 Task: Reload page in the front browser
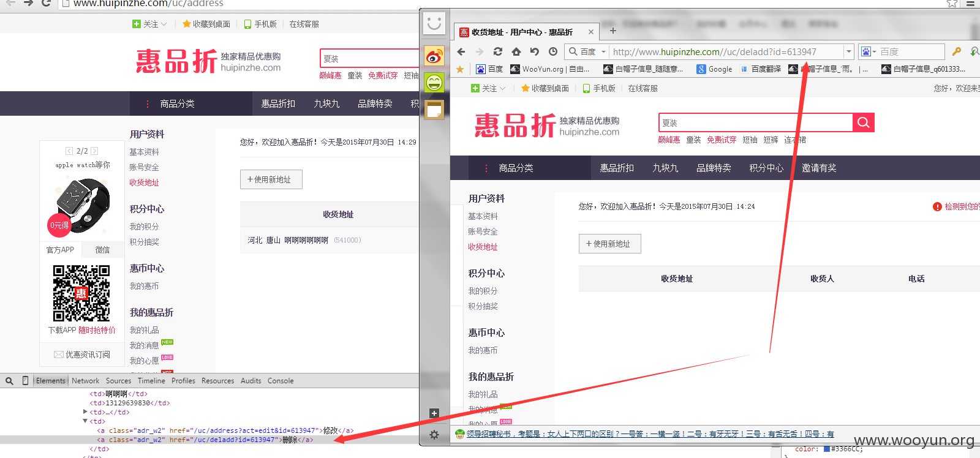[498, 51]
